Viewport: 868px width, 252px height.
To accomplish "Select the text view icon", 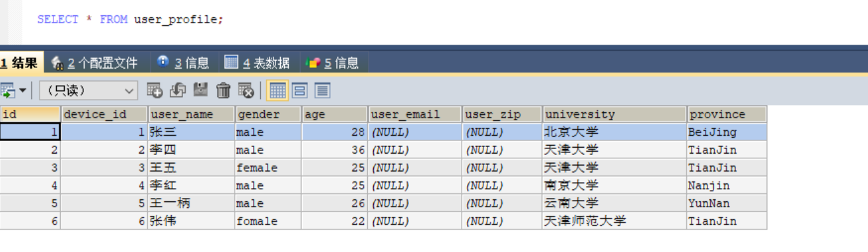I will [322, 90].
